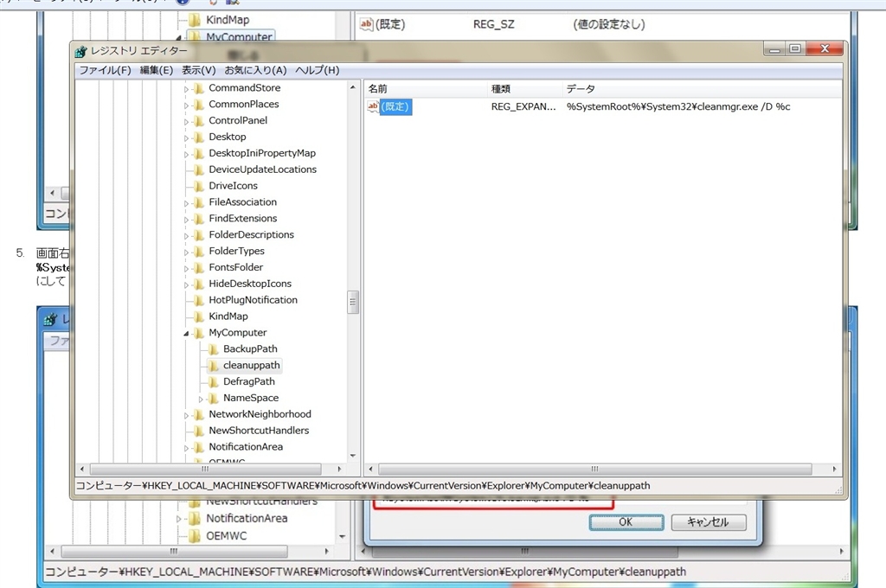This screenshot has width=886, height=588.
Task: Expand the CommonPlaces key
Action: point(186,105)
